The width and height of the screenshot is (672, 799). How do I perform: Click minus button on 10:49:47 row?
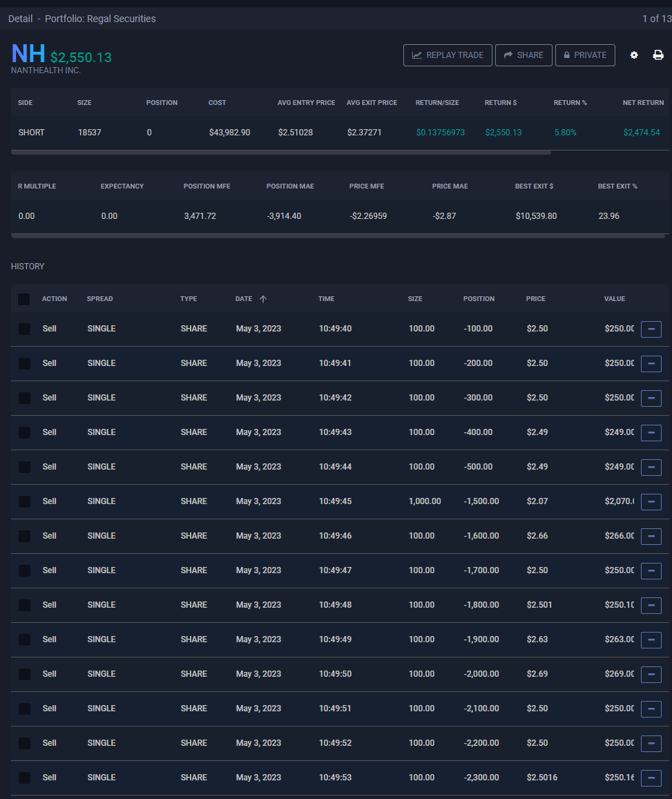(651, 570)
